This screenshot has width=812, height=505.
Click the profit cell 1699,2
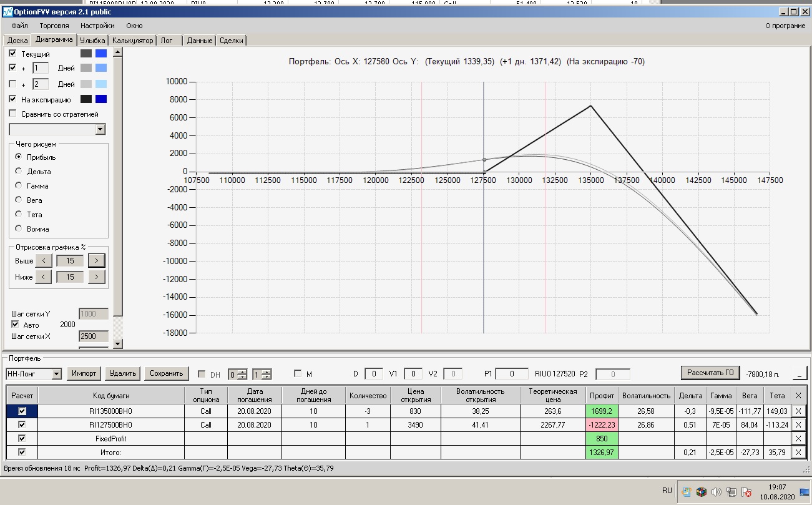[x=602, y=411]
